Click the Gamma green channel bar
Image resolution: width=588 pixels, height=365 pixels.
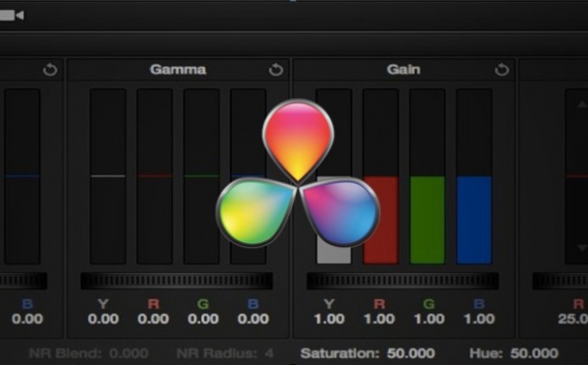(201, 177)
